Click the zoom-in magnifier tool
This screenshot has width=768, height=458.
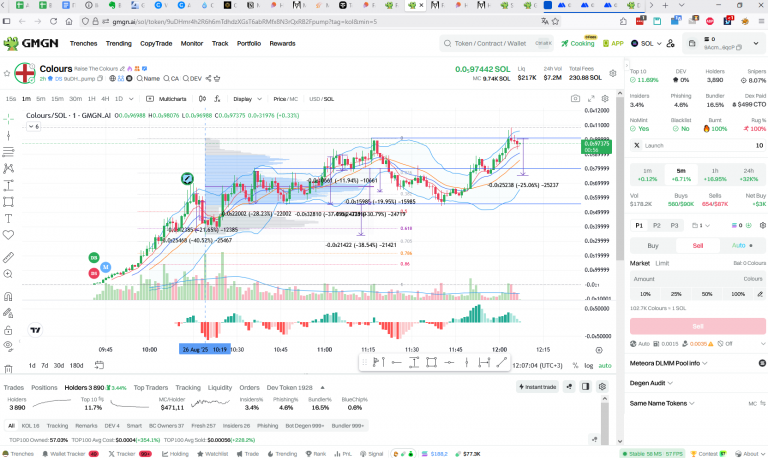coord(8,274)
